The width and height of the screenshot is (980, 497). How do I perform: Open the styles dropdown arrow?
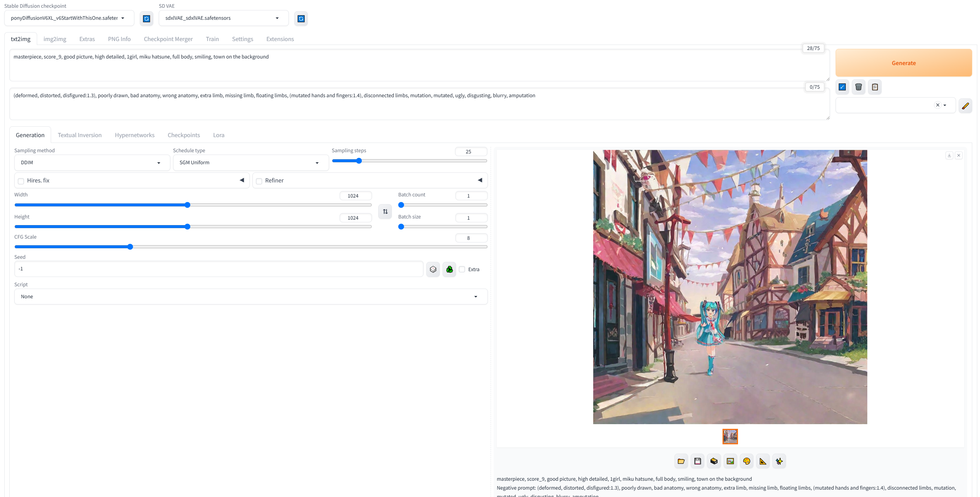pyautogui.click(x=945, y=105)
